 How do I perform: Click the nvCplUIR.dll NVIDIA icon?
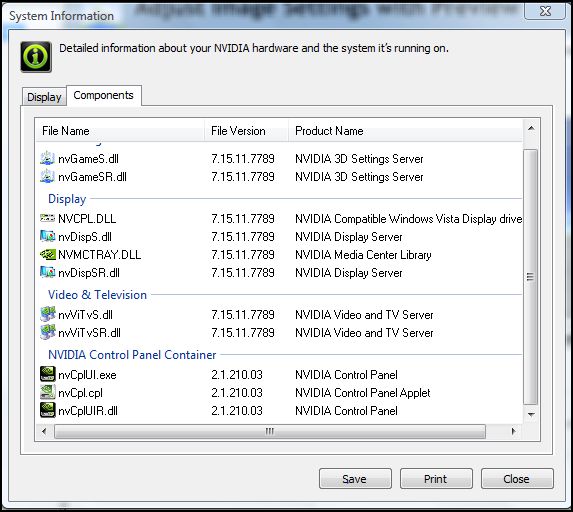[x=48, y=410]
